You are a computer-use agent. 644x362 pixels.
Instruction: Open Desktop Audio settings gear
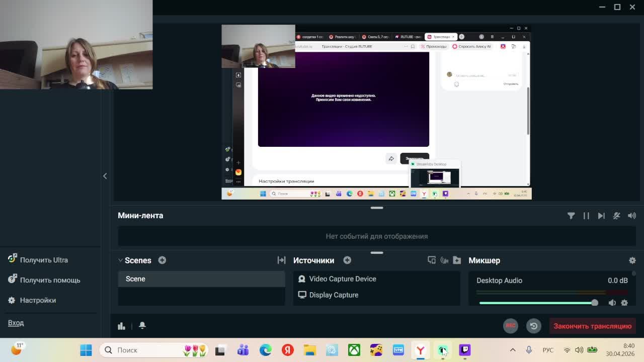coord(624,303)
